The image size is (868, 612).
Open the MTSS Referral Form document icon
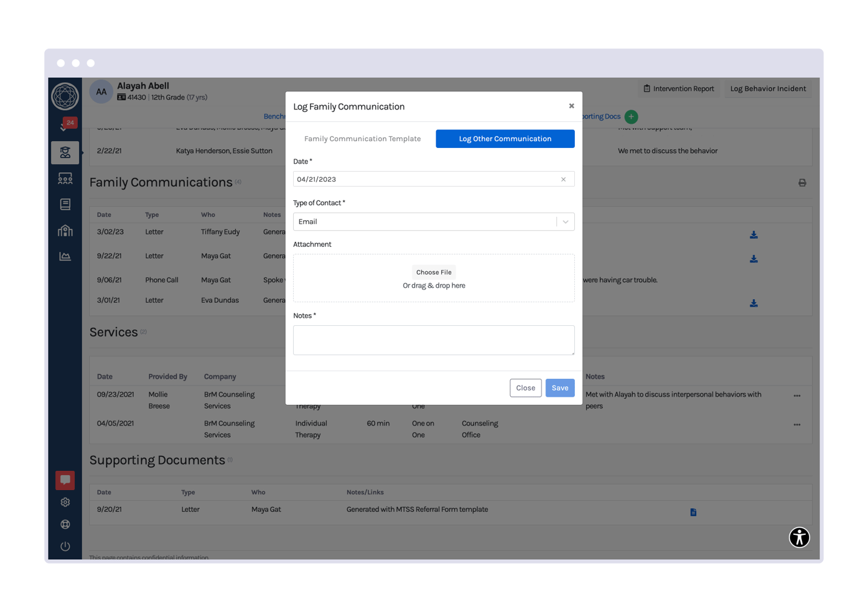693,512
